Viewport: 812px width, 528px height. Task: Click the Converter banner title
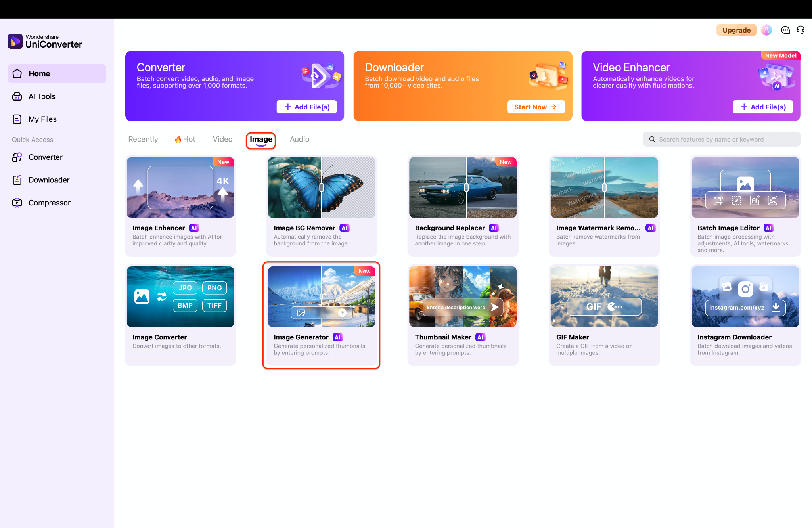pyautogui.click(x=161, y=67)
